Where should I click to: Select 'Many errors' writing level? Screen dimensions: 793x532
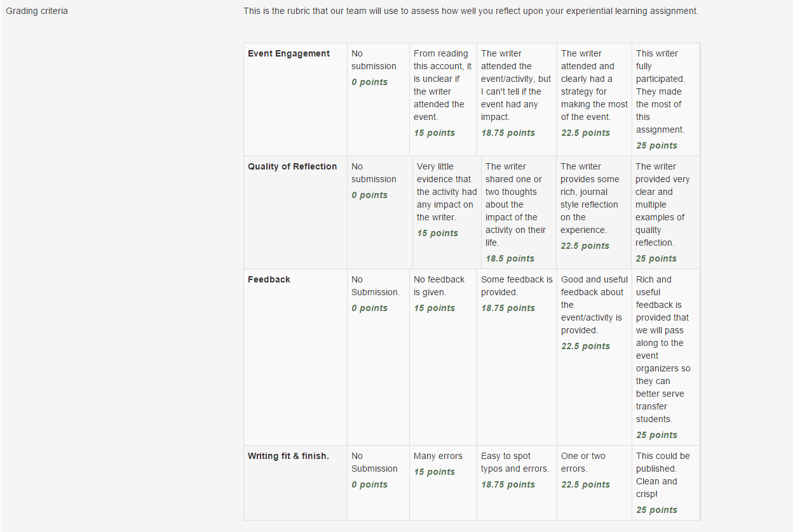pyautogui.click(x=443, y=483)
